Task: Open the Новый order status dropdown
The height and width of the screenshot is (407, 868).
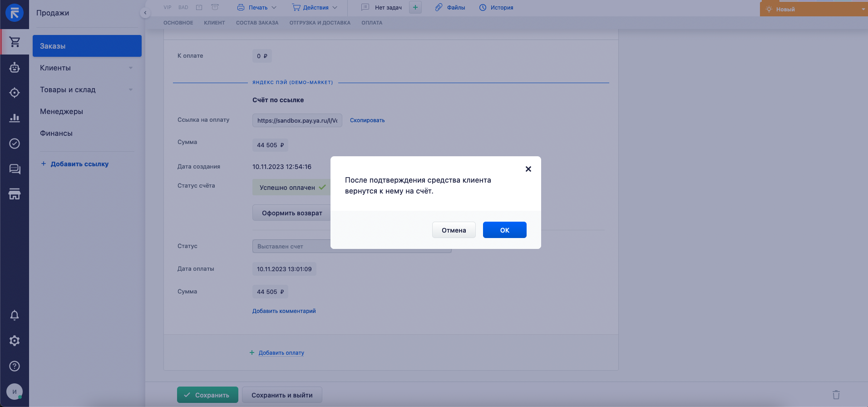Action: [814, 9]
